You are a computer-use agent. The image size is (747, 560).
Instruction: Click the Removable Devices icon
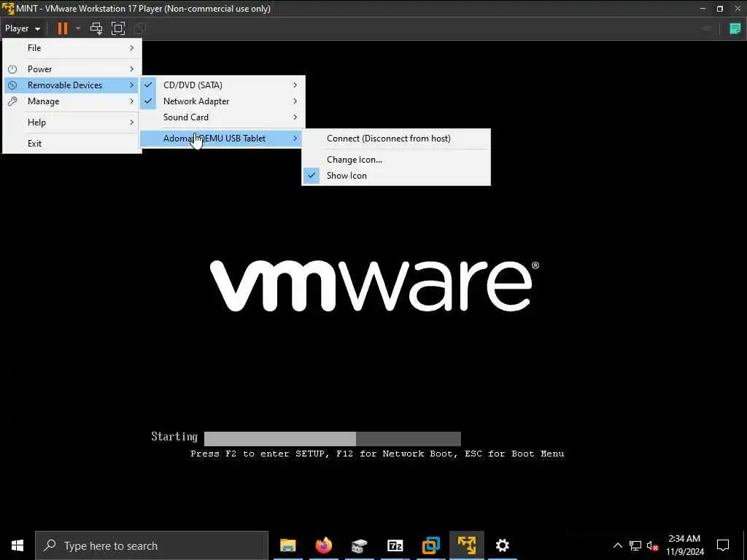coord(12,85)
